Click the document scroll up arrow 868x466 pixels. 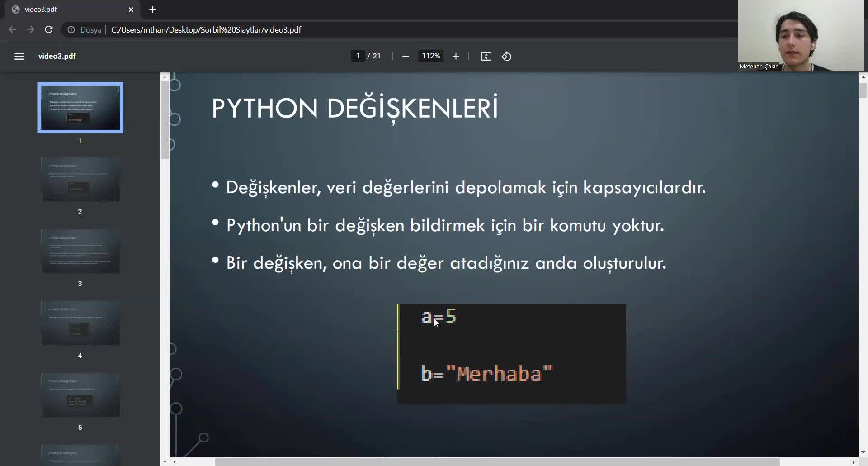click(863, 77)
